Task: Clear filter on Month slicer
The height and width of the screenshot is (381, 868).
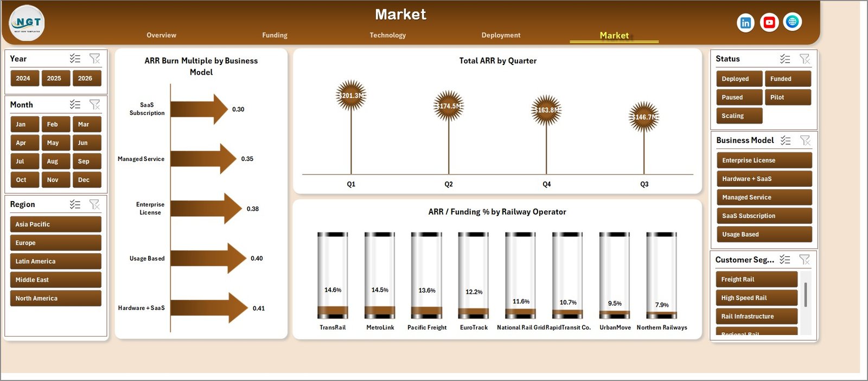Action: [x=94, y=105]
